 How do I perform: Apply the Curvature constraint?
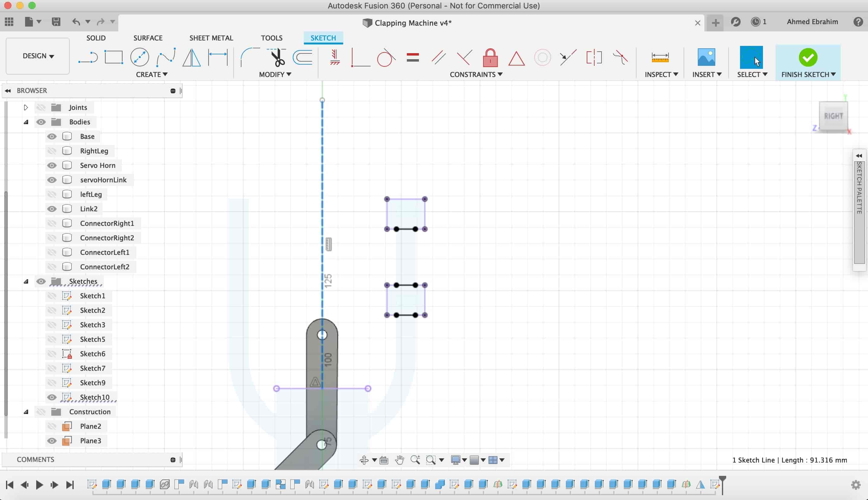point(620,57)
